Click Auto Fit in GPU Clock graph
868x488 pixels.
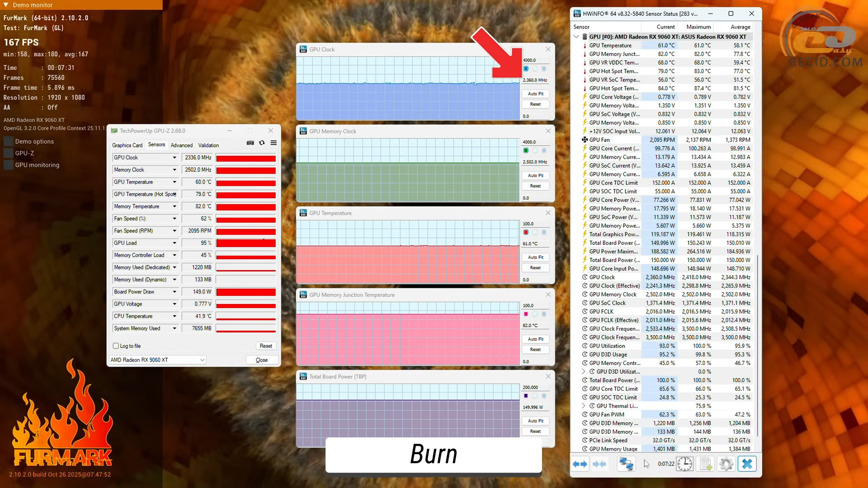point(535,94)
